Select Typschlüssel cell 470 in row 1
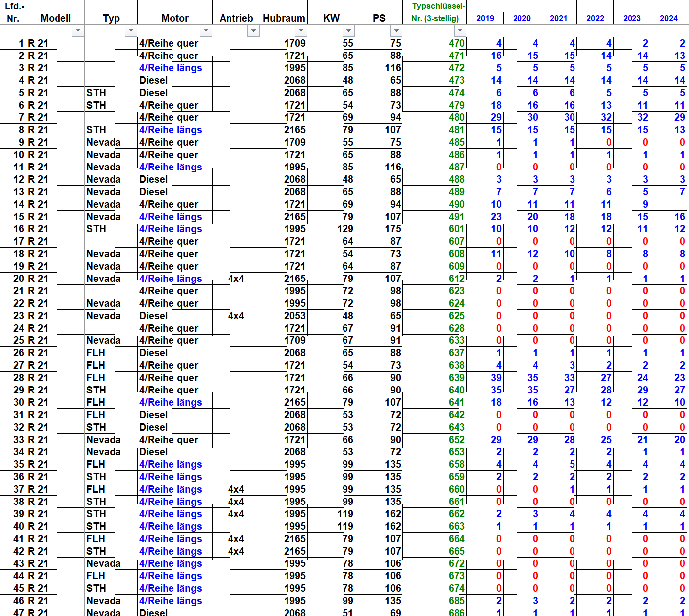Viewport: 689px width, 616px height. [x=456, y=43]
